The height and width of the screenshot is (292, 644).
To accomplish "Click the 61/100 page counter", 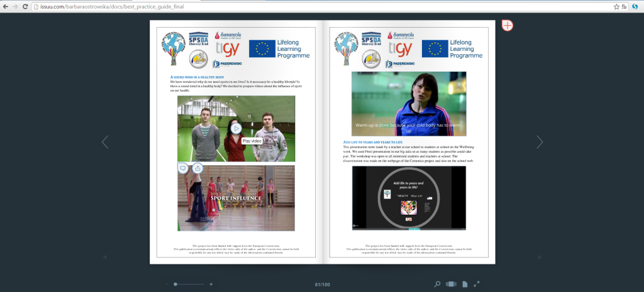I will click(x=323, y=284).
